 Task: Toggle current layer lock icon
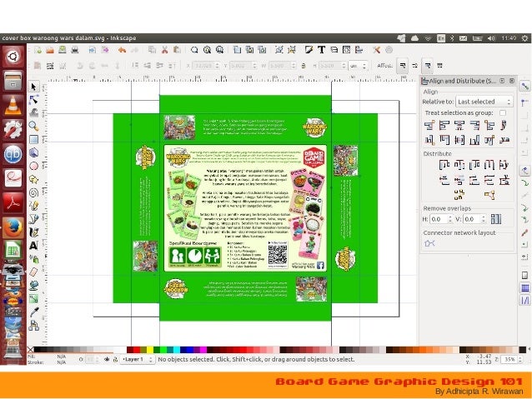click(x=115, y=359)
